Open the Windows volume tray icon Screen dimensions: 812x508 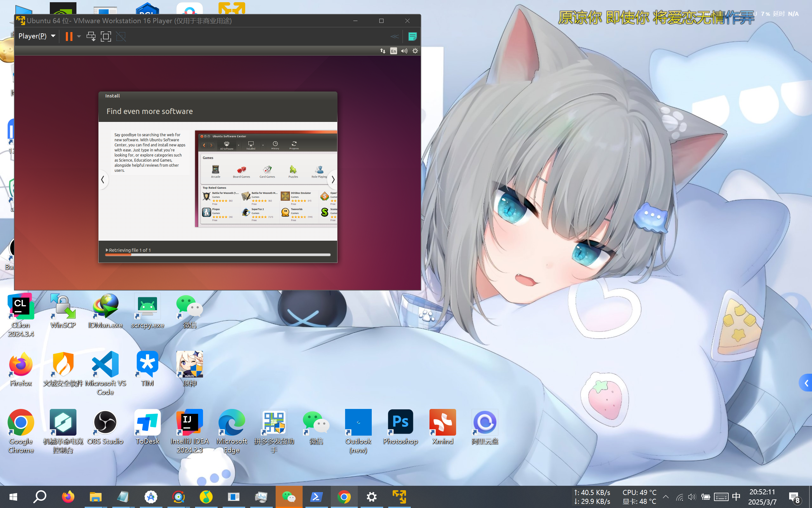click(x=692, y=497)
